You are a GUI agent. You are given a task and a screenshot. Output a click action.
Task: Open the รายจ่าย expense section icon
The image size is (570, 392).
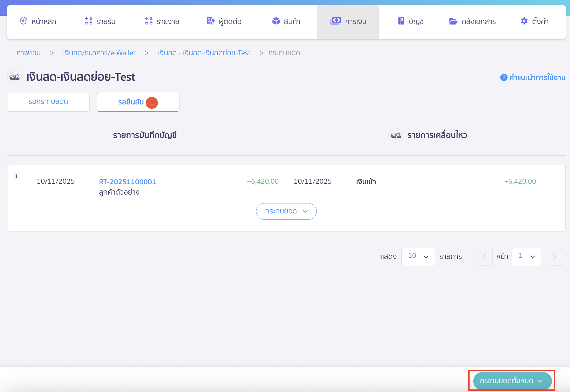click(149, 21)
